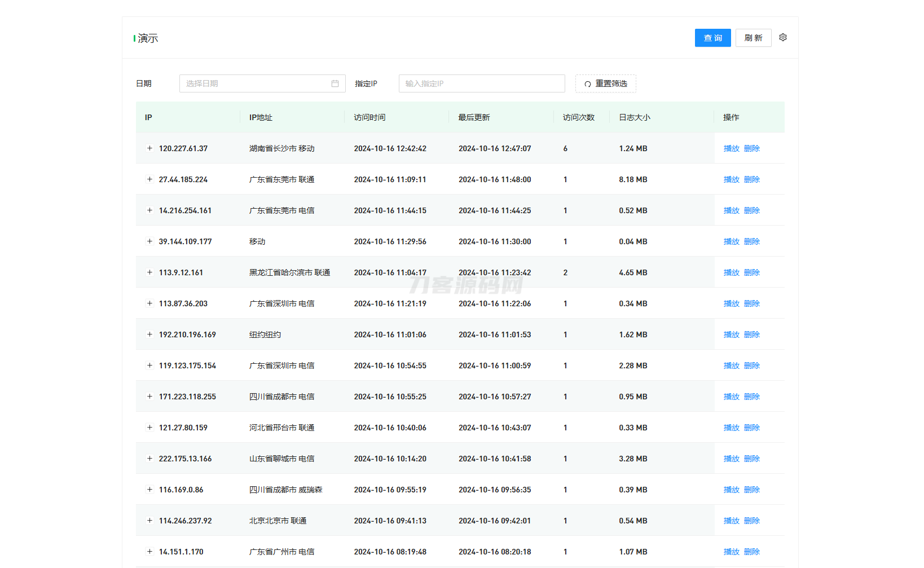The width and height of the screenshot is (924, 568).
Task: Click the 查询 button
Action: [712, 38]
